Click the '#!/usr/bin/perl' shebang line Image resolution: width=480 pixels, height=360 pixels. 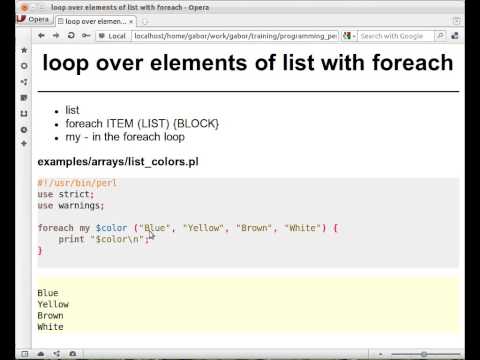(77, 183)
